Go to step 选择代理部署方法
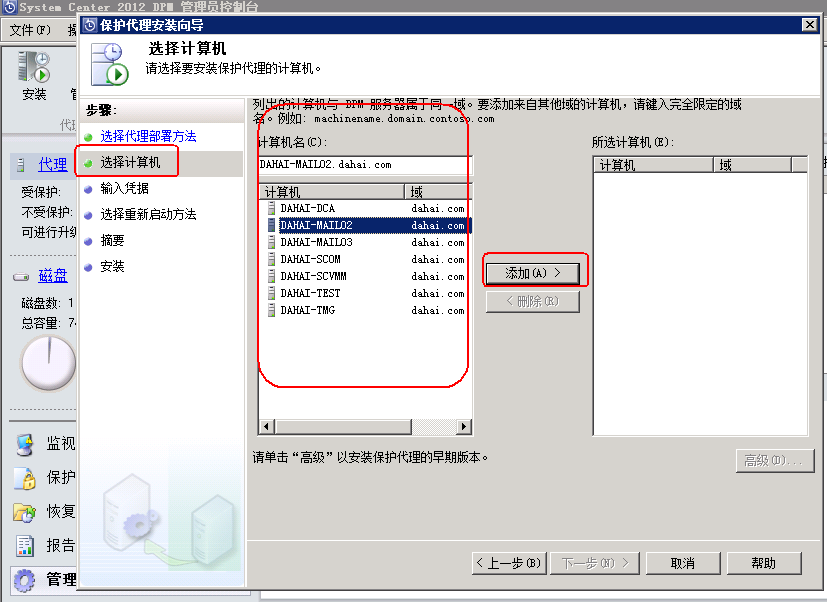827x602 pixels. (x=148, y=136)
